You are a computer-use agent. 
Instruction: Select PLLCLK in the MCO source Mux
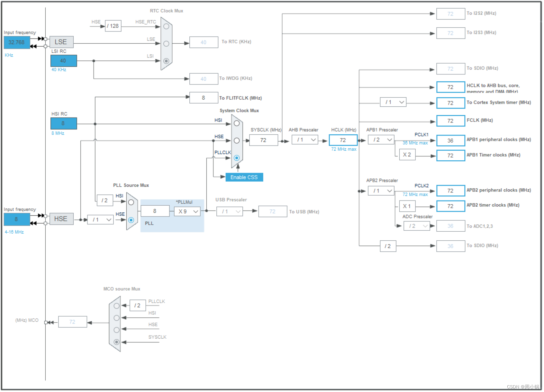pos(116,306)
